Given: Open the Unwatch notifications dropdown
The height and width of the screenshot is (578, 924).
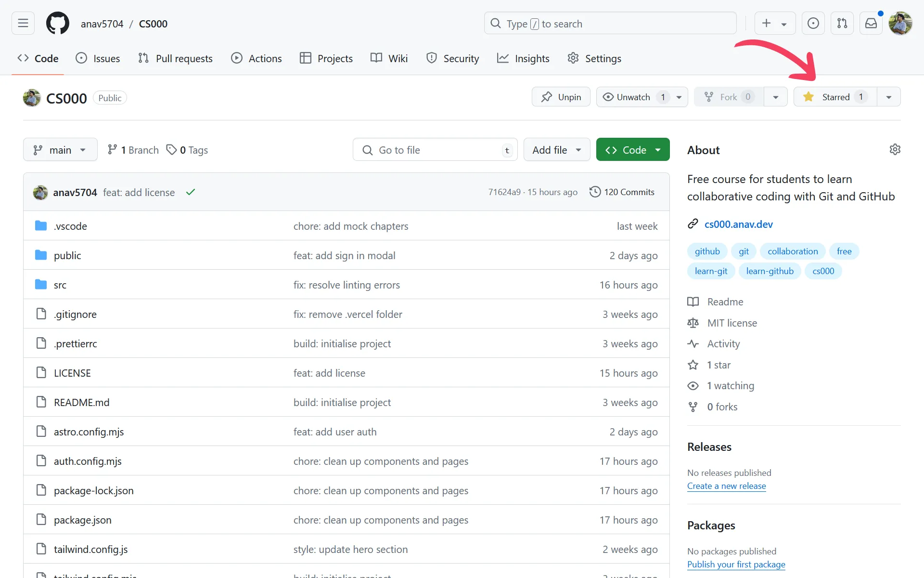Looking at the screenshot, I should [x=642, y=97].
